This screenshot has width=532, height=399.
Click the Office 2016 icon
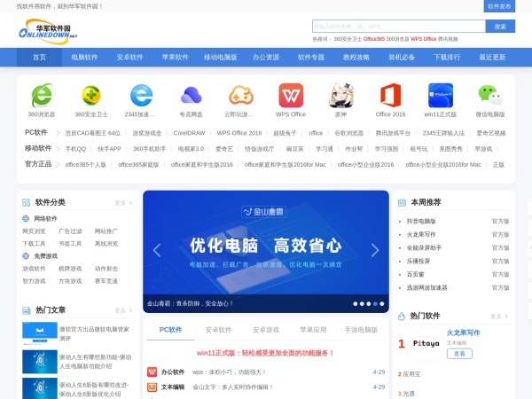(390, 95)
